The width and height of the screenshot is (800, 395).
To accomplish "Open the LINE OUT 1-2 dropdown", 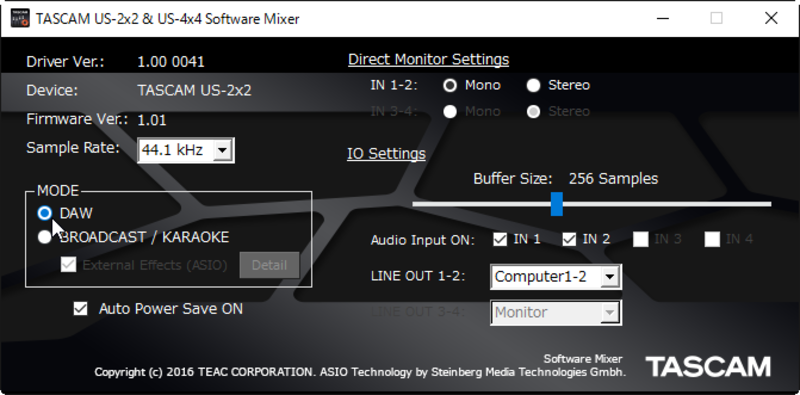I will [x=556, y=277].
